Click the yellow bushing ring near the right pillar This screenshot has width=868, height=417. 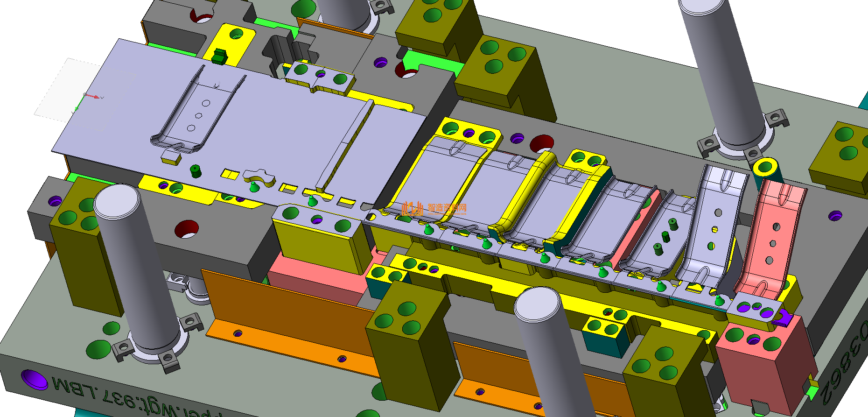765,167
